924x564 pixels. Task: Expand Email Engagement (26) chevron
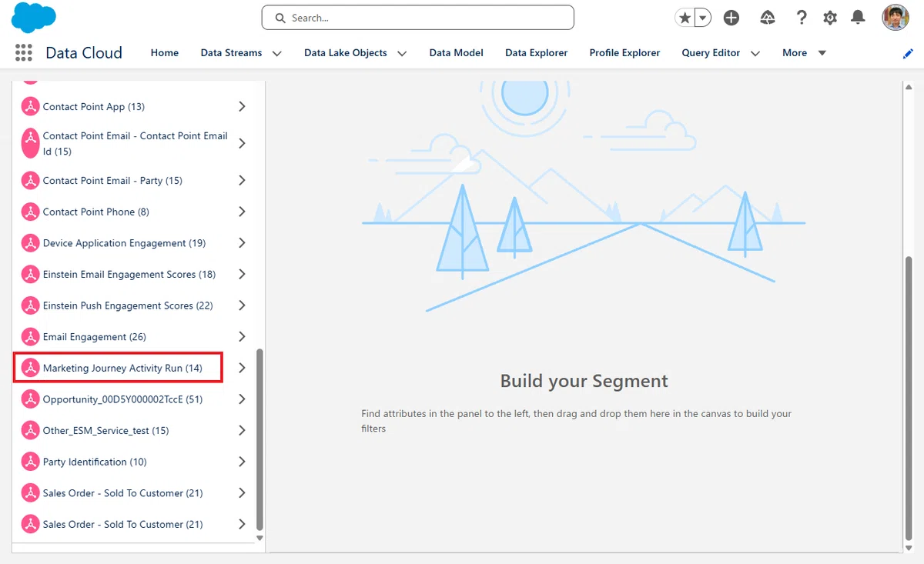(x=242, y=337)
